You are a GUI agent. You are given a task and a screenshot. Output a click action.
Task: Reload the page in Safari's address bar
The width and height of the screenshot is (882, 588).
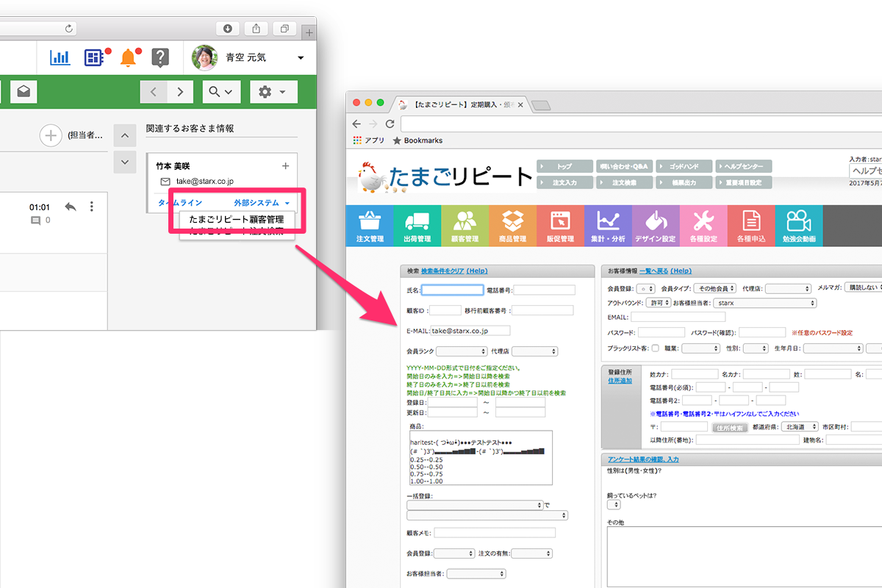(x=69, y=28)
